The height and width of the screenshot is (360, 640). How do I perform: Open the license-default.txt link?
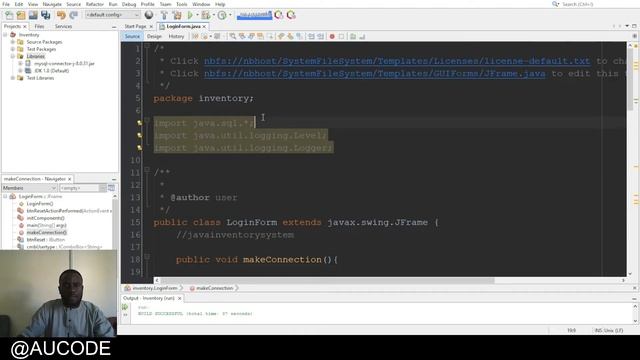(397, 61)
